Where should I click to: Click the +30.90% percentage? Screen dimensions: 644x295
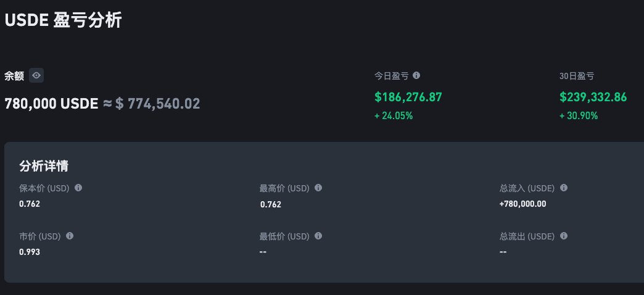click(x=579, y=115)
